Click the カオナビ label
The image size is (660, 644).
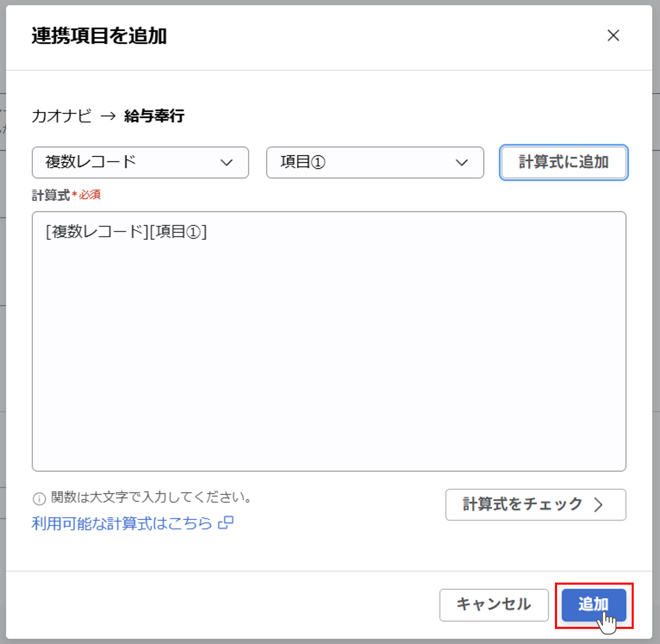point(62,116)
